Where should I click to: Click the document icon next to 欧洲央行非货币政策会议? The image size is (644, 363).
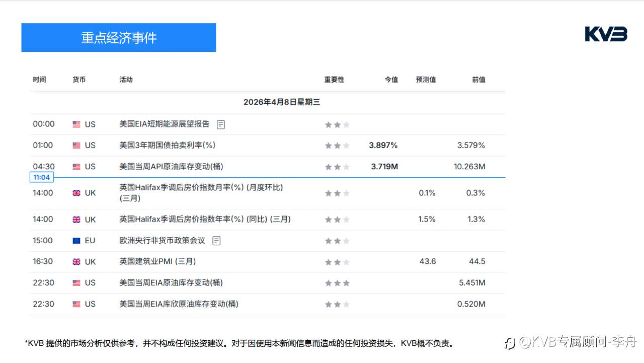coord(216,240)
